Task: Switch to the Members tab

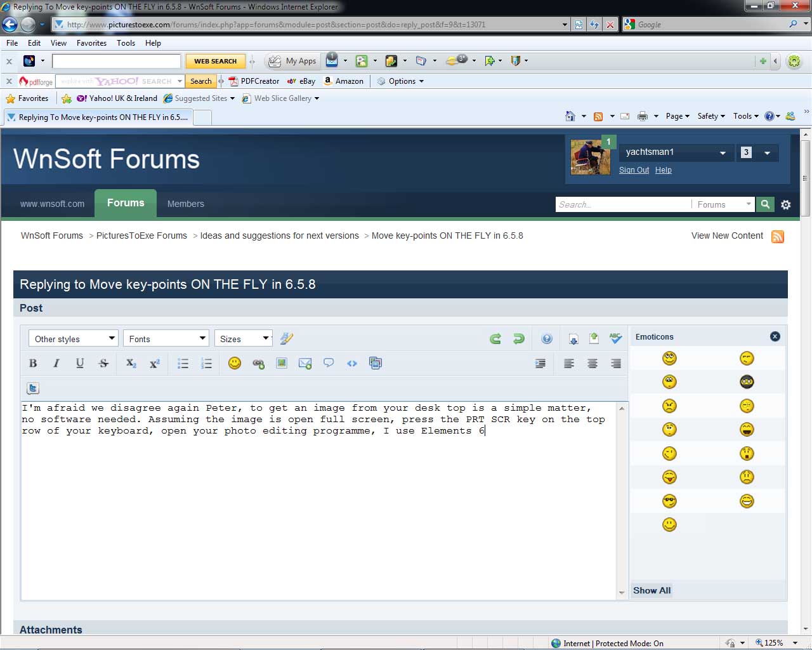Action: click(x=185, y=204)
